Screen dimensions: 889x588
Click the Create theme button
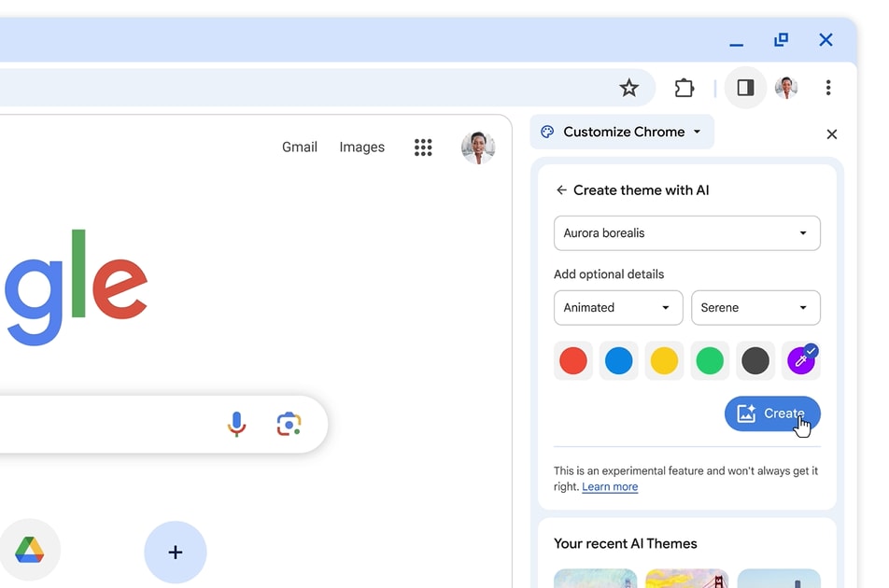(x=772, y=413)
